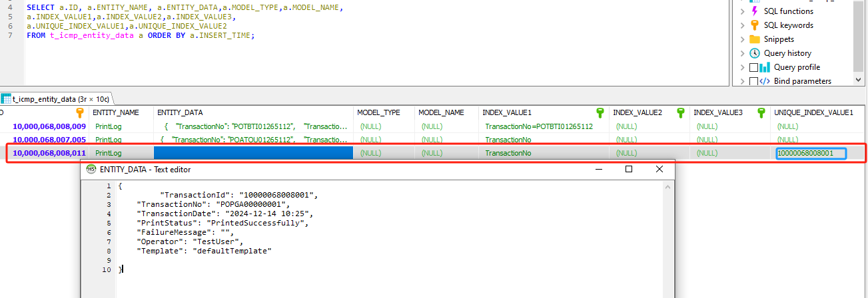Sort by the MODEL_NAME column header
The image size is (868, 298).
pos(447,113)
